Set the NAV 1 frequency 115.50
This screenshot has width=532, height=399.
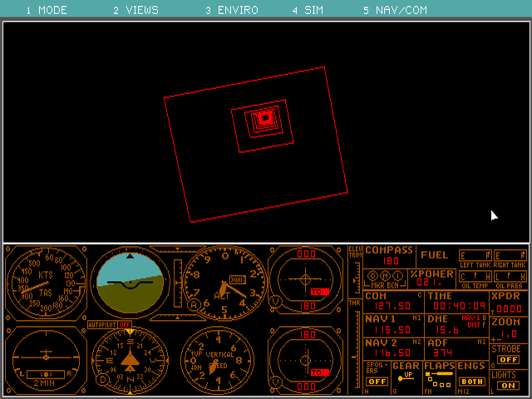coord(392,329)
